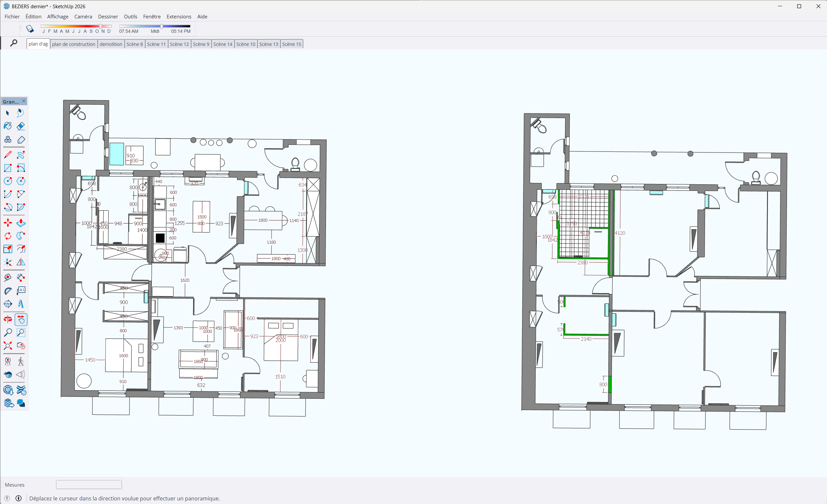Activate the Orbit tool

pos(8,319)
